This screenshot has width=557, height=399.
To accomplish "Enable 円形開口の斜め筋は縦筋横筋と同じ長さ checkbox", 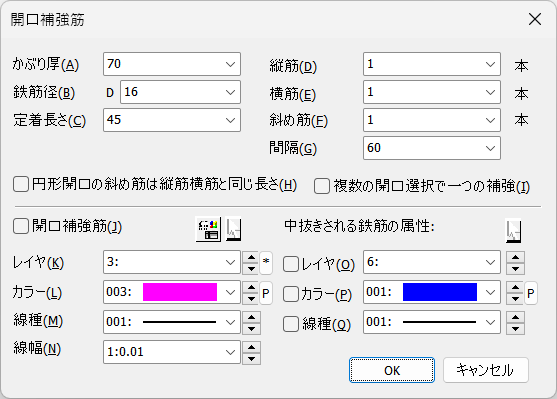I will 21,184.
